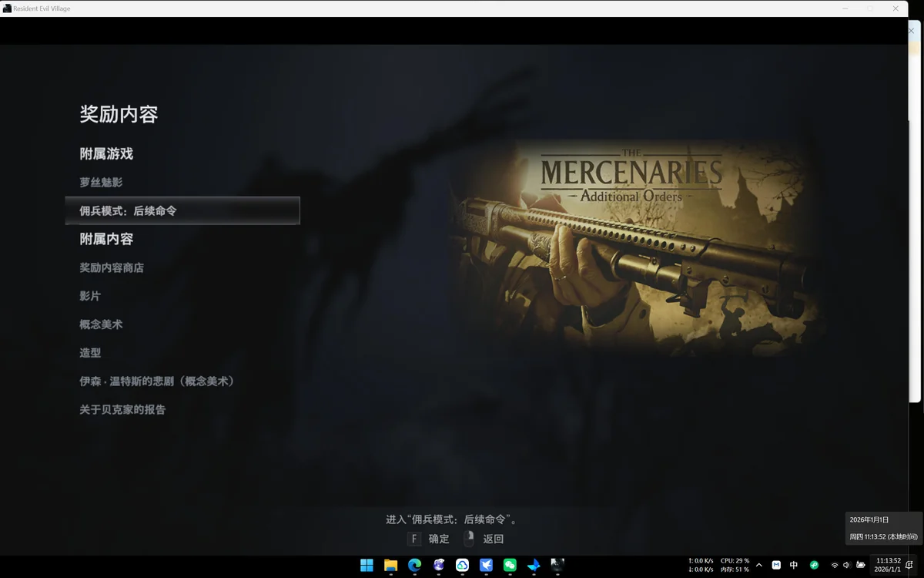Click the 返回 back mouse prompt
924x578 pixels.
484,539
